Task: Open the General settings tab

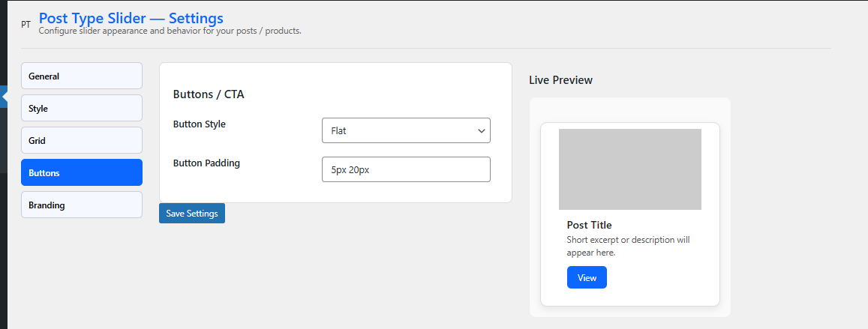Action: pyautogui.click(x=82, y=76)
